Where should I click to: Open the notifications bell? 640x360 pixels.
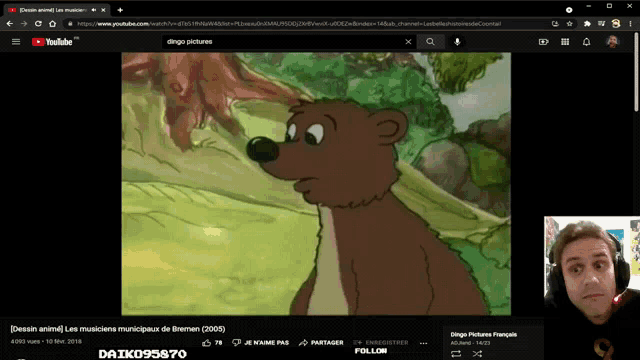pos(587,42)
